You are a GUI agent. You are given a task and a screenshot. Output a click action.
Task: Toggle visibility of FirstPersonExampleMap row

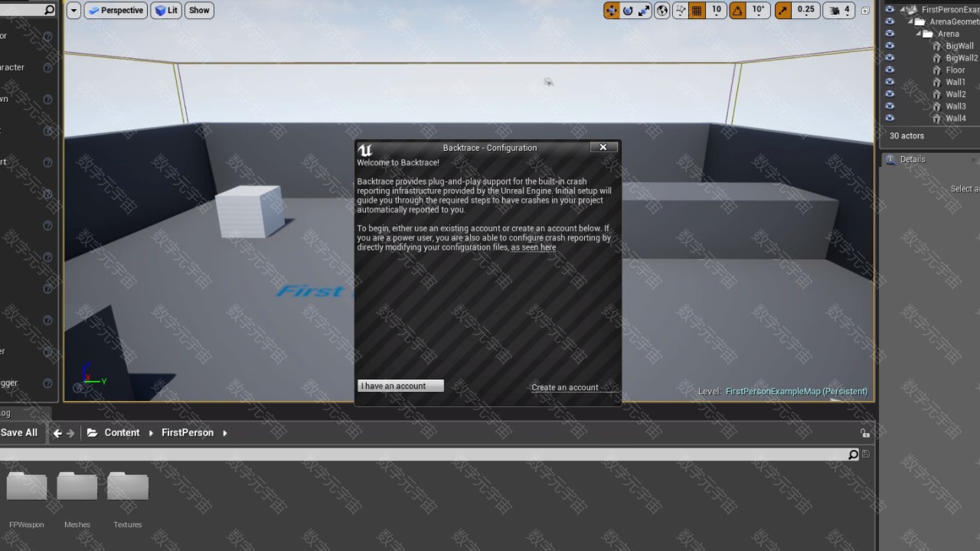[x=890, y=10]
